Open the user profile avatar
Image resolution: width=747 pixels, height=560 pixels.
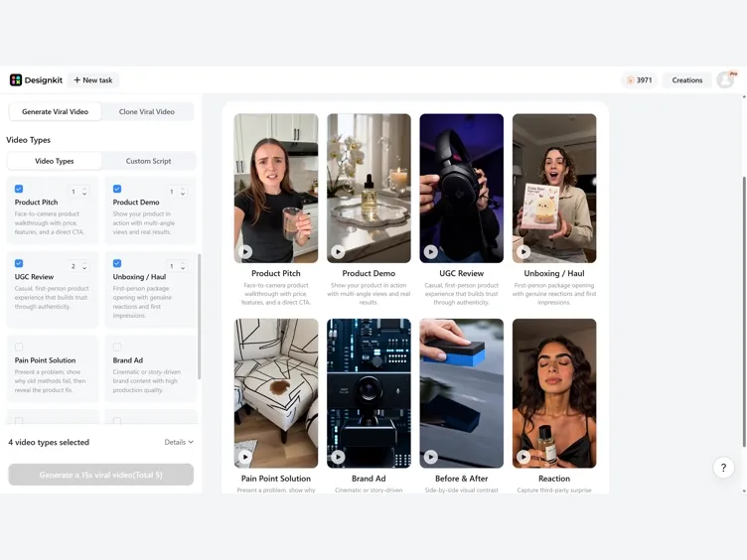pyautogui.click(x=725, y=80)
